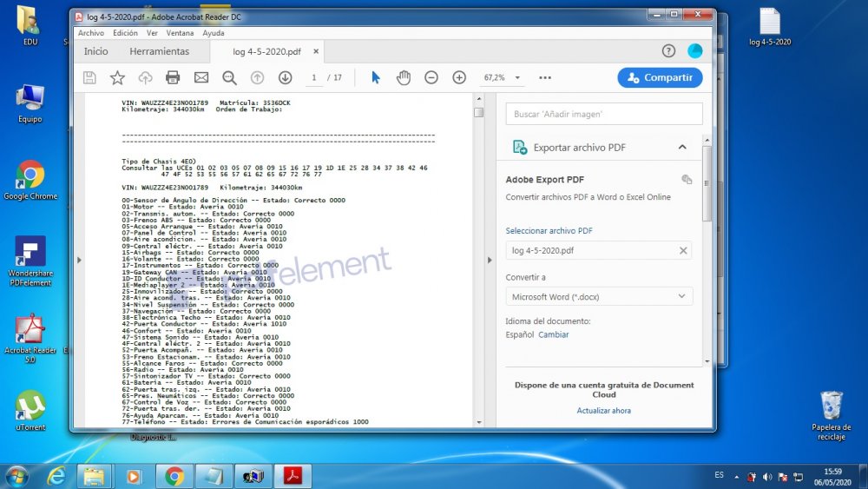Remove selected file log 4-5-2020.pdf with X
This screenshot has width=868, height=489.
pos(683,251)
